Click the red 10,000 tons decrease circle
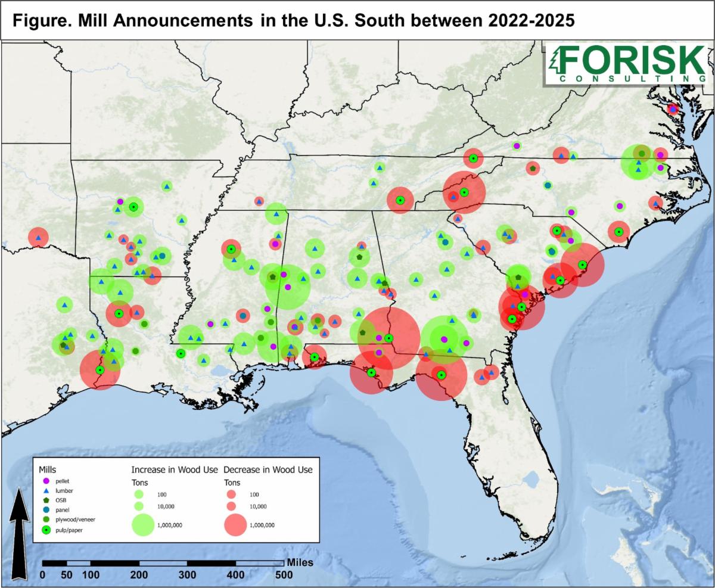Screen dimensions: 715x588 click(231, 506)
